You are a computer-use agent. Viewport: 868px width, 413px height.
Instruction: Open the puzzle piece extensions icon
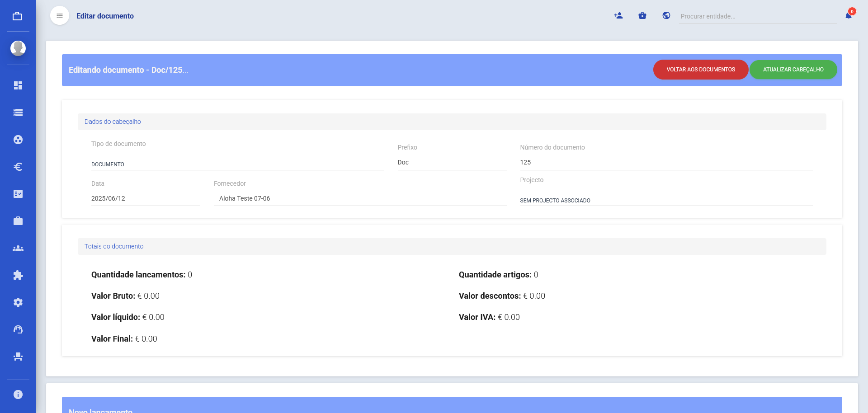18,275
